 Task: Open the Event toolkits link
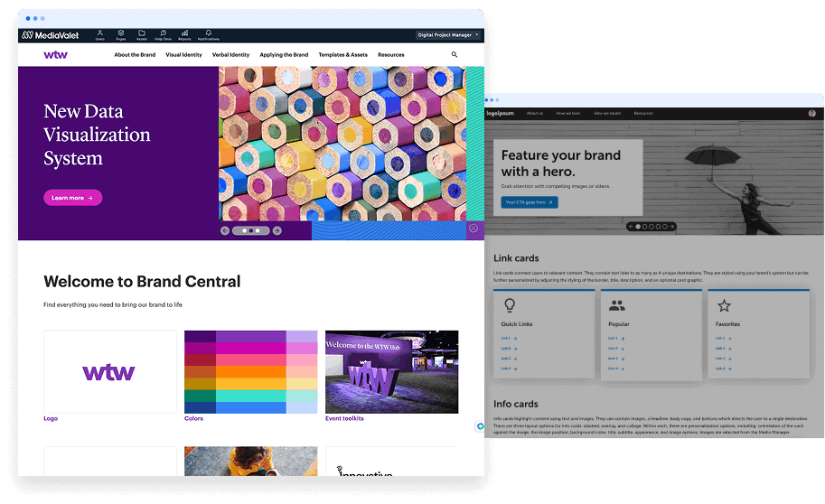click(x=344, y=419)
